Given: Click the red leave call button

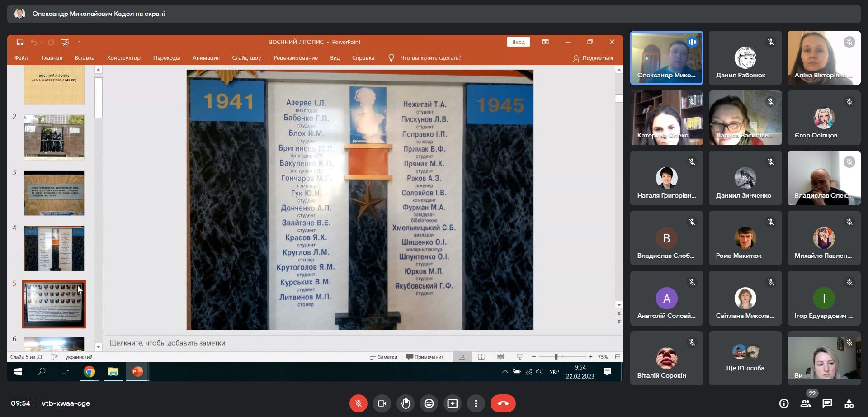Looking at the screenshot, I should click(503, 403).
